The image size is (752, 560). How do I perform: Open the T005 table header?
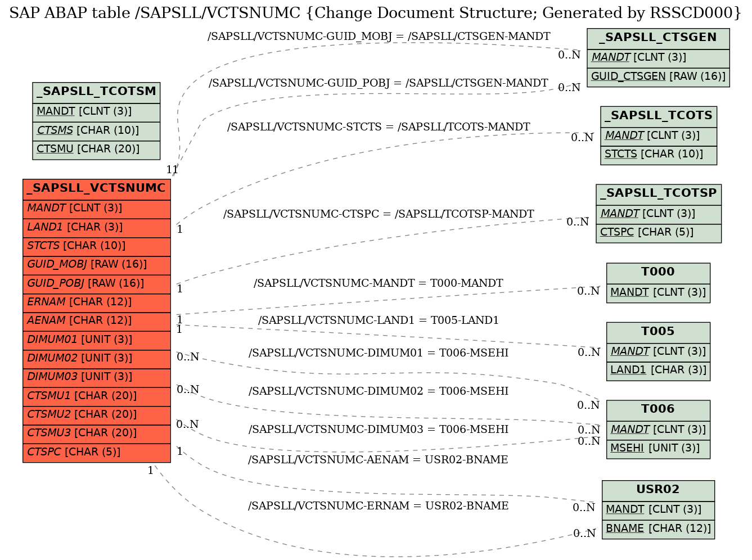[x=658, y=332]
